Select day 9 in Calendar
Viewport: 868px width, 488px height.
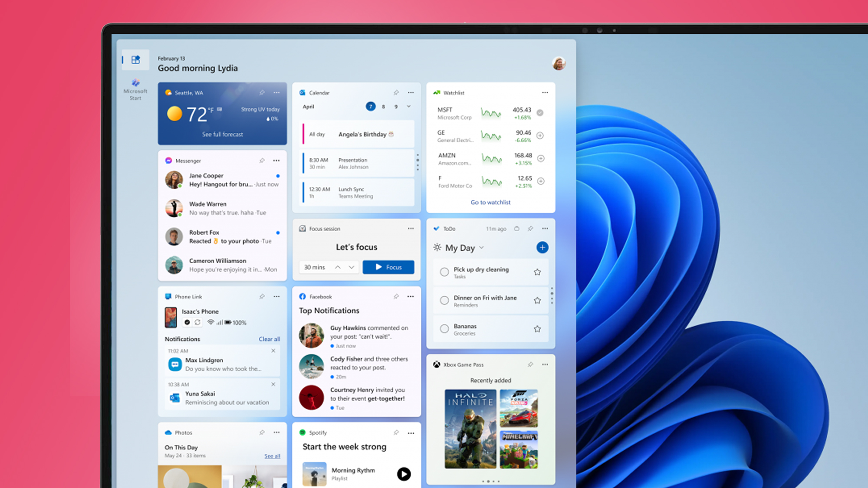point(396,106)
